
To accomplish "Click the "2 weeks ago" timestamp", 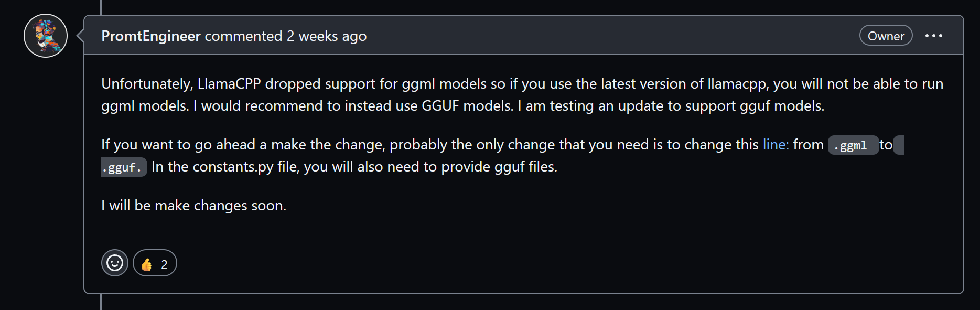I will (326, 36).
